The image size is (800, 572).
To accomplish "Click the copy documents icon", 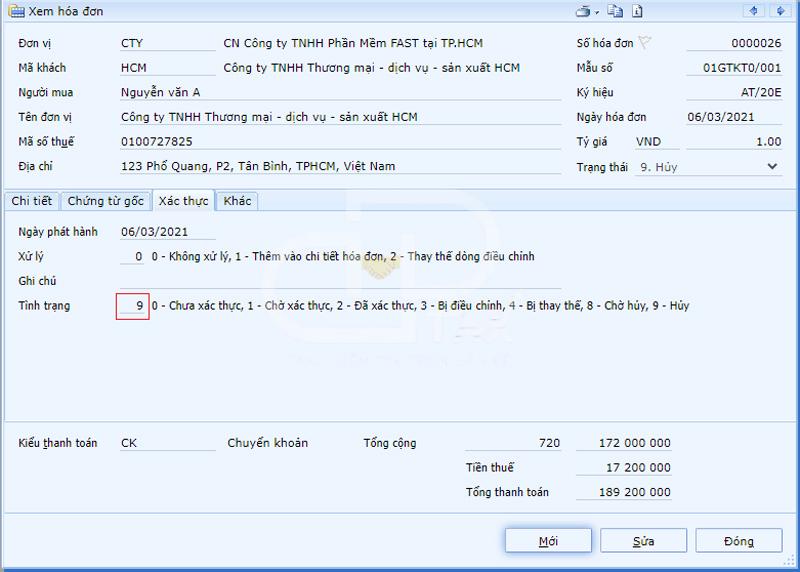I will (x=615, y=11).
